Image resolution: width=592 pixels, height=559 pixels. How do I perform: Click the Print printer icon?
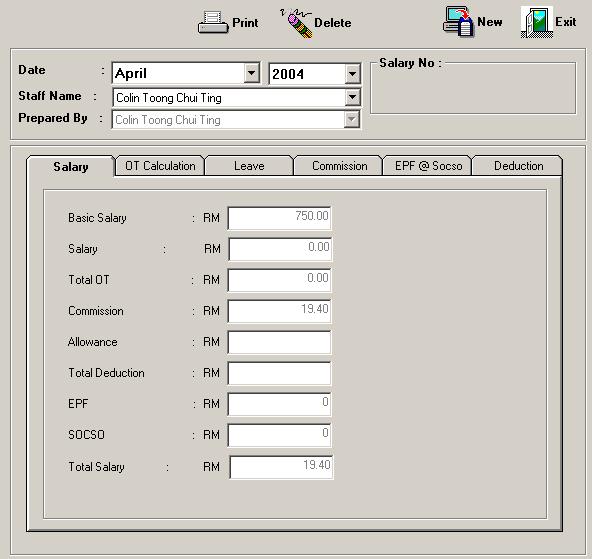point(213,23)
